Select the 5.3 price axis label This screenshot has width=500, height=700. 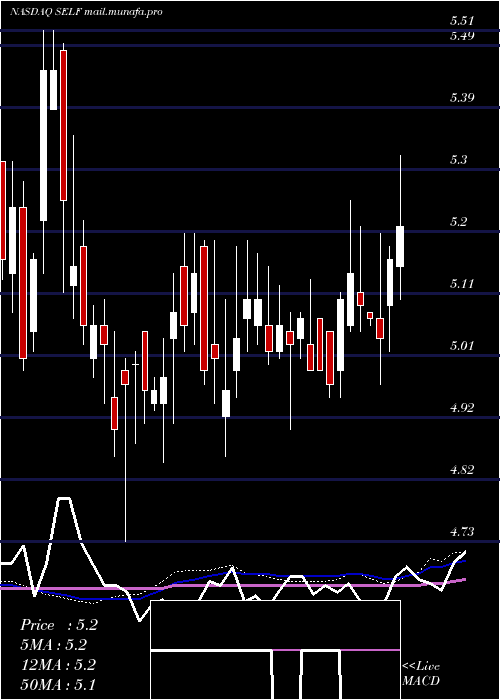click(459, 159)
